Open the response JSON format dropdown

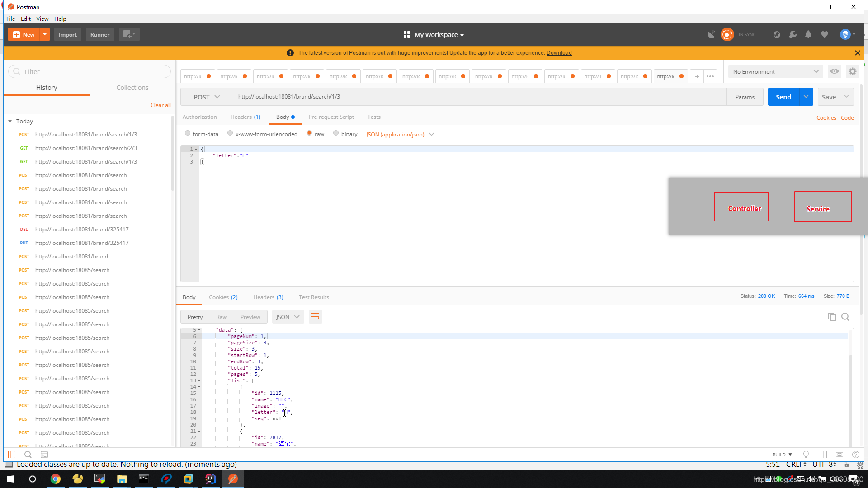[288, 317]
